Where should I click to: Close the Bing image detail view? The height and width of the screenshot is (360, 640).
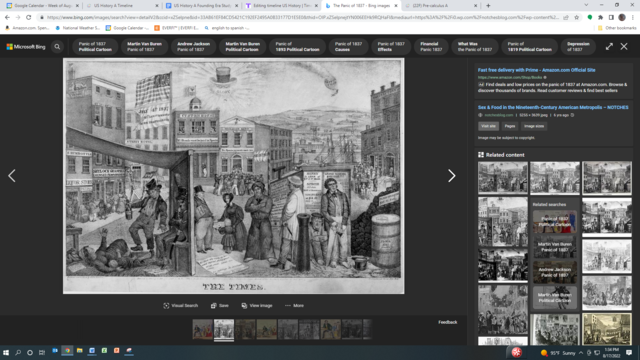click(x=624, y=47)
